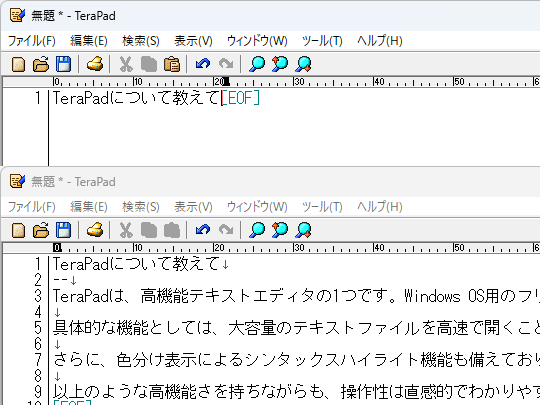
Task: Click Print icon in bottom TeraPad window
Action: pyautogui.click(x=95, y=230)
